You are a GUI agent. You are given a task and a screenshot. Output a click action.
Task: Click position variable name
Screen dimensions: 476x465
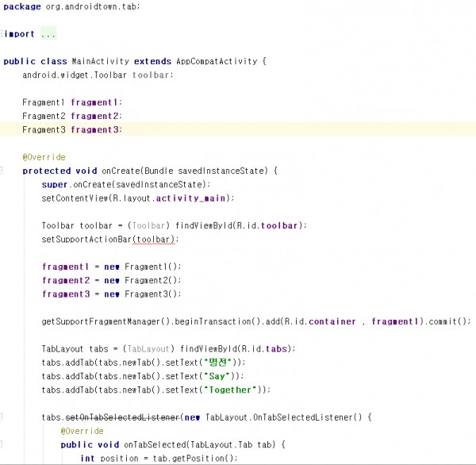(119, 459)
